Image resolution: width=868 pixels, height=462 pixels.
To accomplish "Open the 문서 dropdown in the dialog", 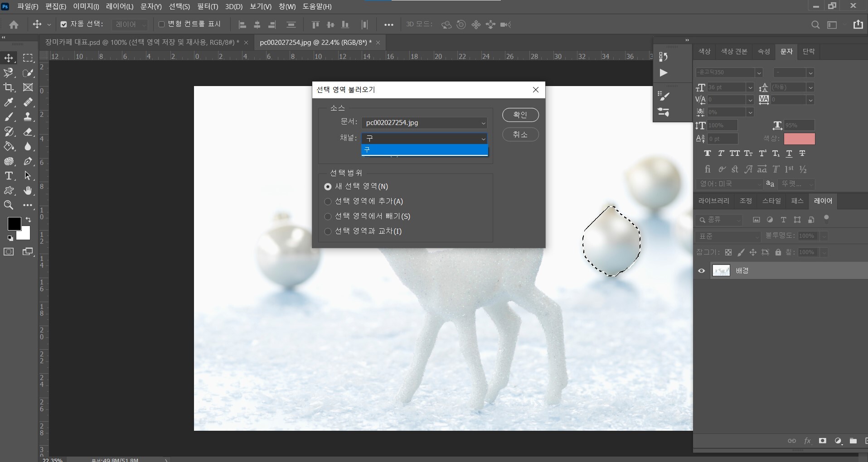I will (x=424, y=123).
